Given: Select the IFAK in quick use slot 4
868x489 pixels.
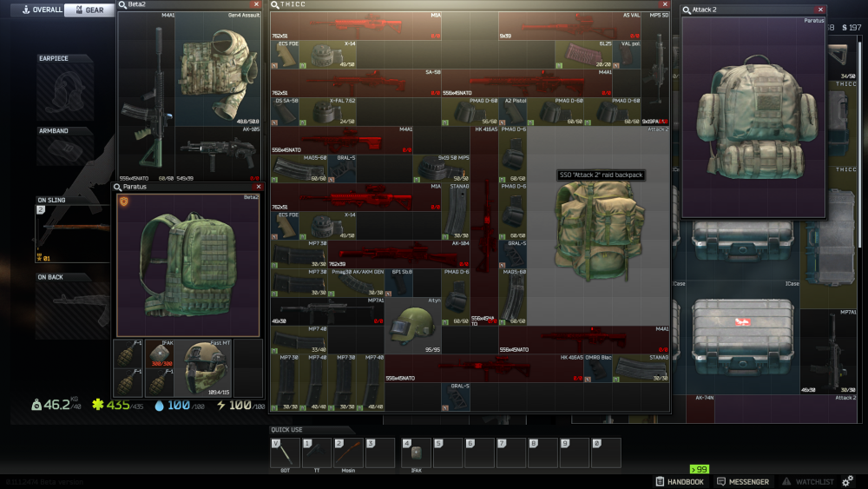Looking at the screenshot, I should [416, 453].
